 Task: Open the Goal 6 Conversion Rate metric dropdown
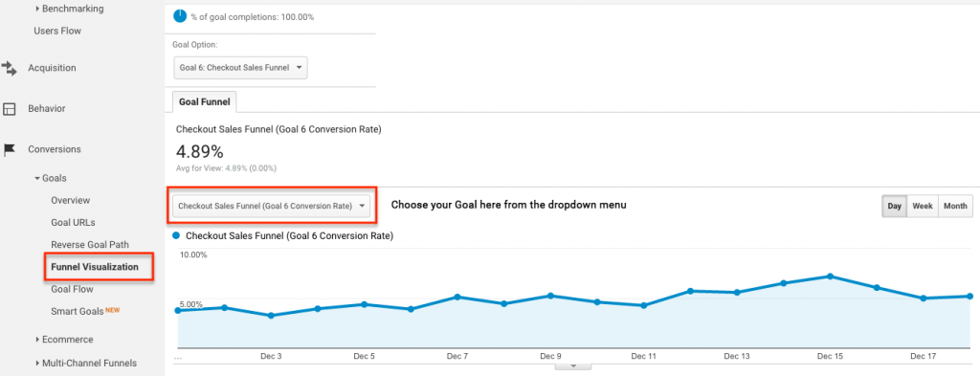[271, 206]
